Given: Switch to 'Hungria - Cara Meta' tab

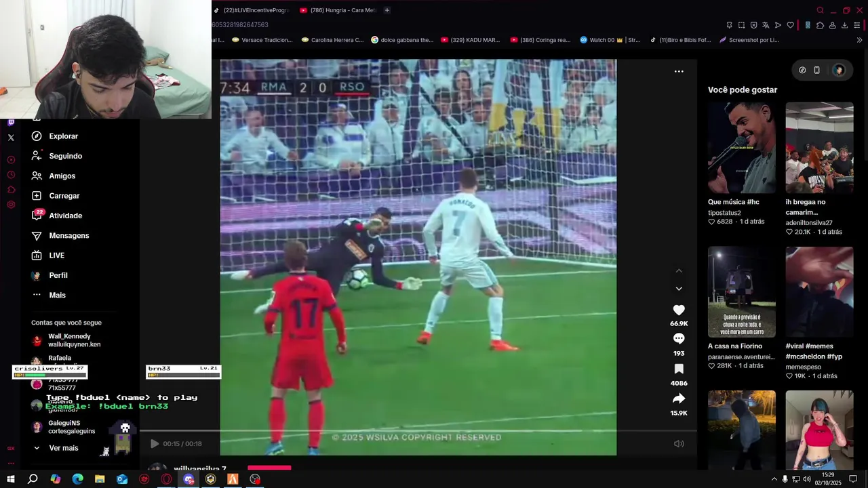Looking at the screenshot, I should [x=338, y=10].
